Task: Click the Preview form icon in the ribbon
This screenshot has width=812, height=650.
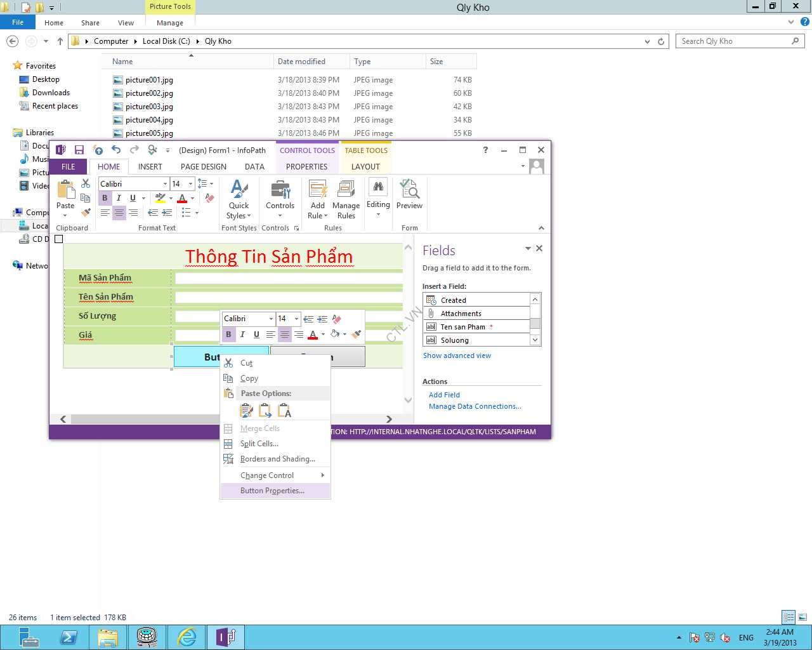Action: 409,195
